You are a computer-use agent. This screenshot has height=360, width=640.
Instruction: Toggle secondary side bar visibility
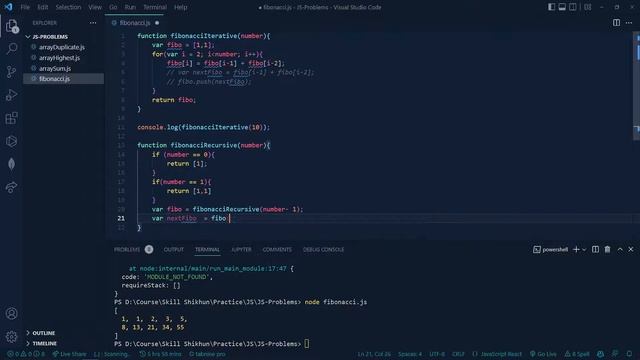573,7
